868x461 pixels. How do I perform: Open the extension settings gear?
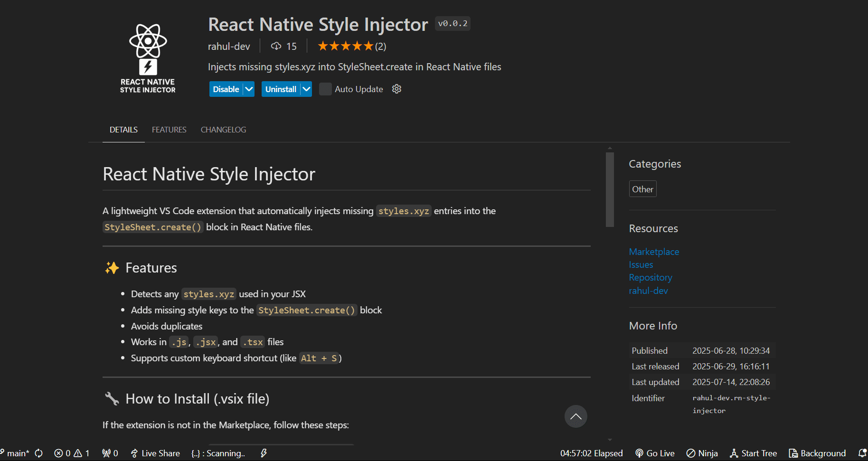(x=396, y=89)
